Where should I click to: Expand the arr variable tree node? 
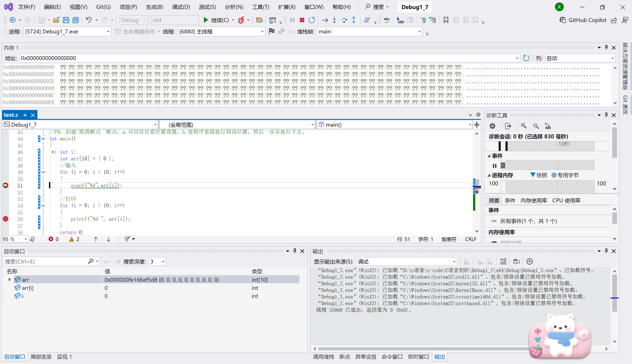coord(9,280)
